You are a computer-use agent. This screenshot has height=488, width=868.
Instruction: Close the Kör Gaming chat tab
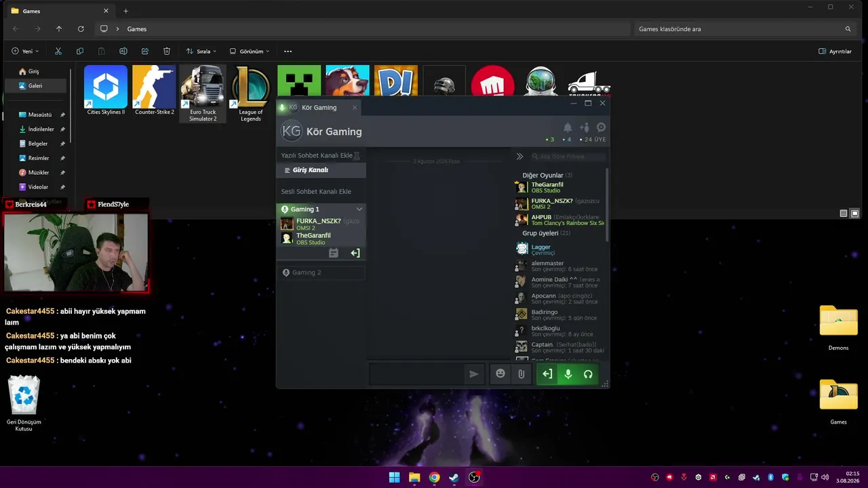(354, 108)
